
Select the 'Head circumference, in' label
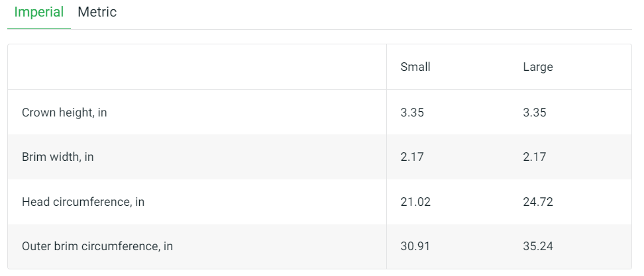(x=83, y=202)
